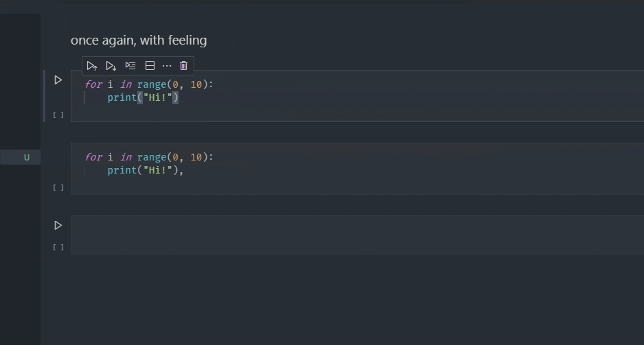Click print("Hi!") in the first cell
This screenshot has height=345, width=644.
coord(143,97)
